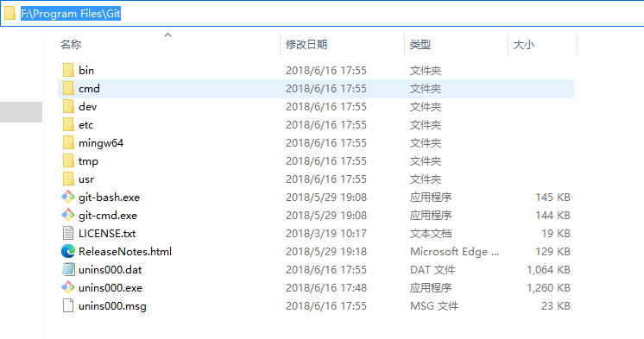Click the unins000.exe Git icon
The height and width of the screenshot is (339, 644).
tap(68, 287)
